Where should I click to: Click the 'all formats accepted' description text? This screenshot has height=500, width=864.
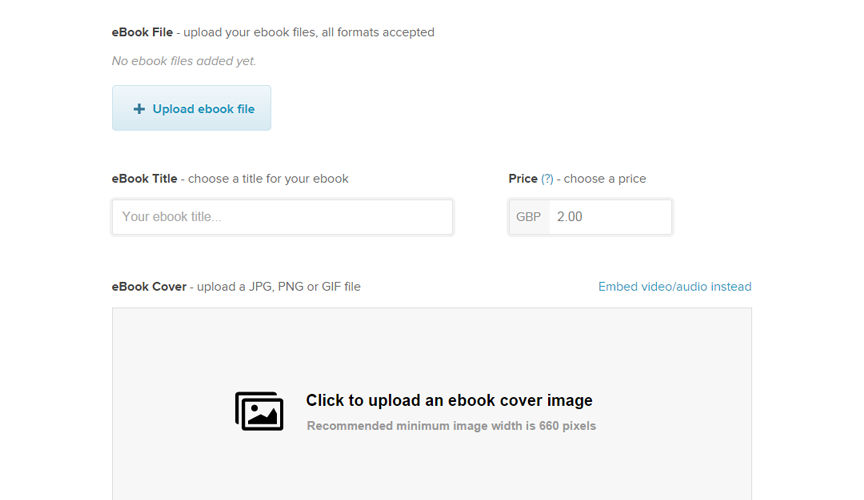coord(378,33)
